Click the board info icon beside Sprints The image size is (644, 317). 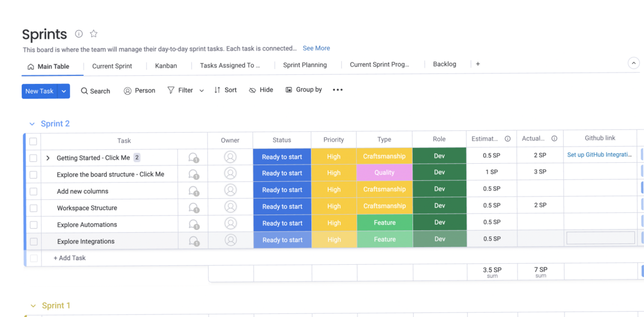pos(79,34)
